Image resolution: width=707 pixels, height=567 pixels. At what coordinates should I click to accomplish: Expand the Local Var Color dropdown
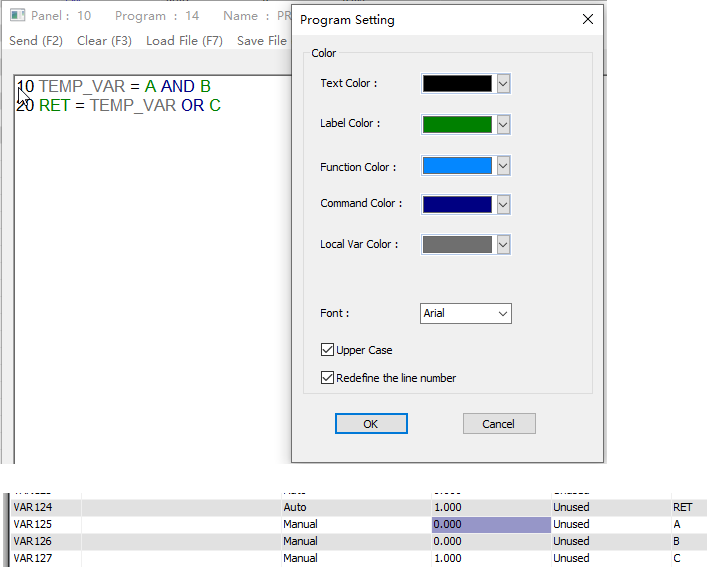point(503,245)
